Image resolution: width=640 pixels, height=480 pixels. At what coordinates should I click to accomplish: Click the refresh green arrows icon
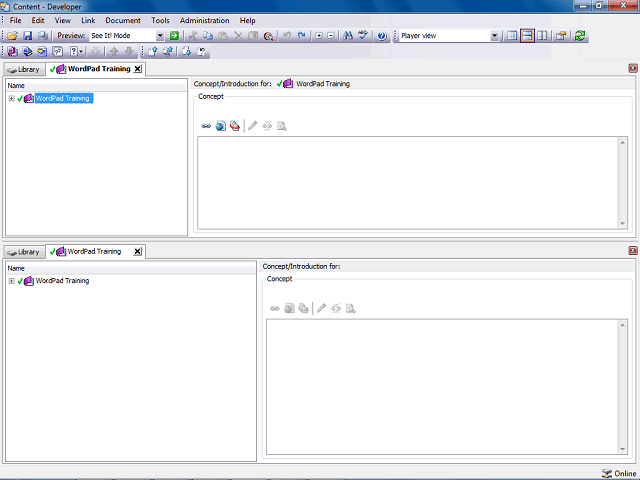[x=580, y=36]
